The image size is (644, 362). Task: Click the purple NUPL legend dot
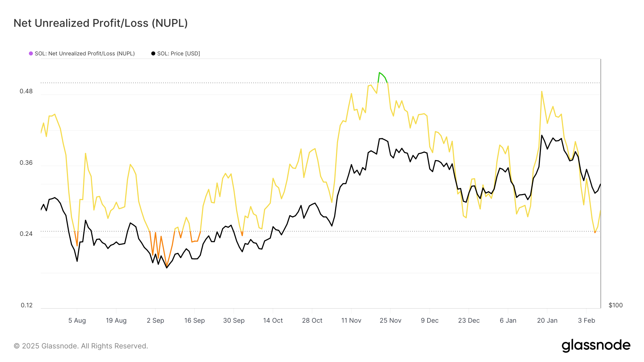pyautogui.click(x=31, y=54)
